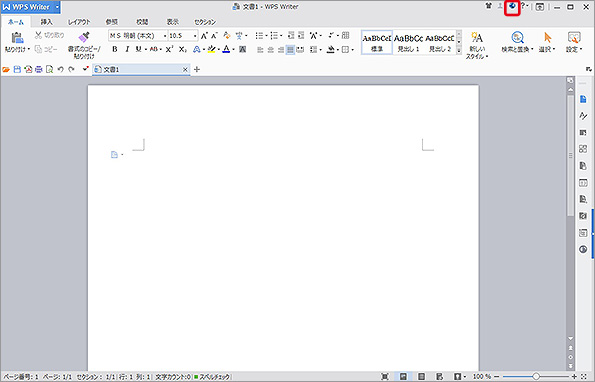595x382 pixels.
Task: Toggle Italic formatting
Action: click(x=127, y=49)
